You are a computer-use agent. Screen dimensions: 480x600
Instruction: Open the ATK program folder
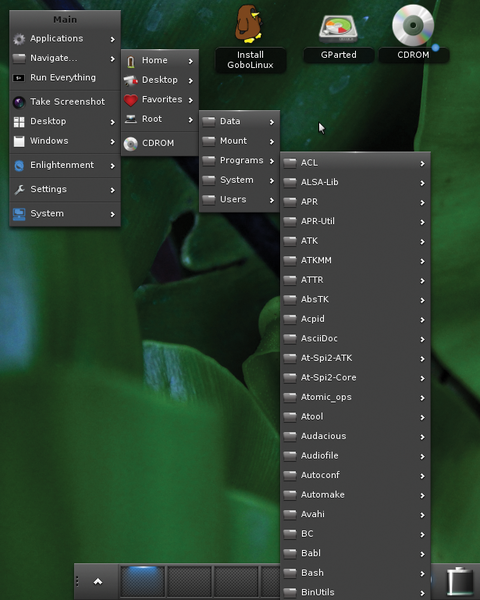(x=355, y=241)
